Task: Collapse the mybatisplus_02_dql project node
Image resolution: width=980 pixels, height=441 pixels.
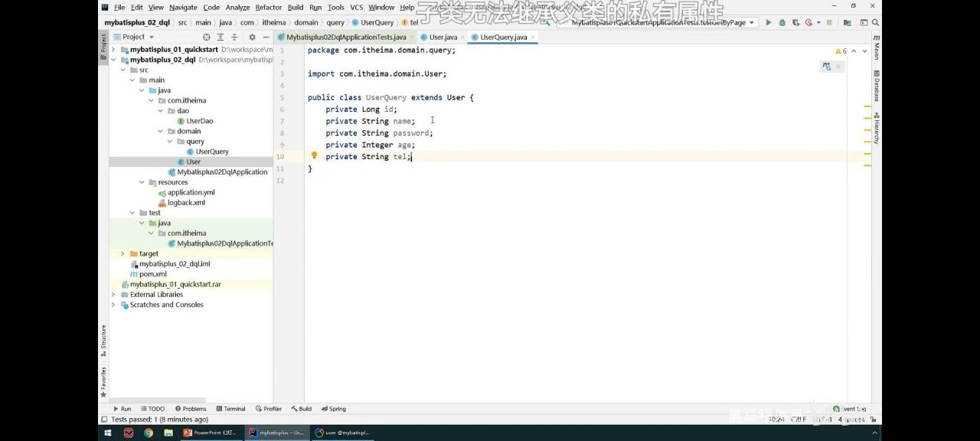Action: tap(114, 59)
